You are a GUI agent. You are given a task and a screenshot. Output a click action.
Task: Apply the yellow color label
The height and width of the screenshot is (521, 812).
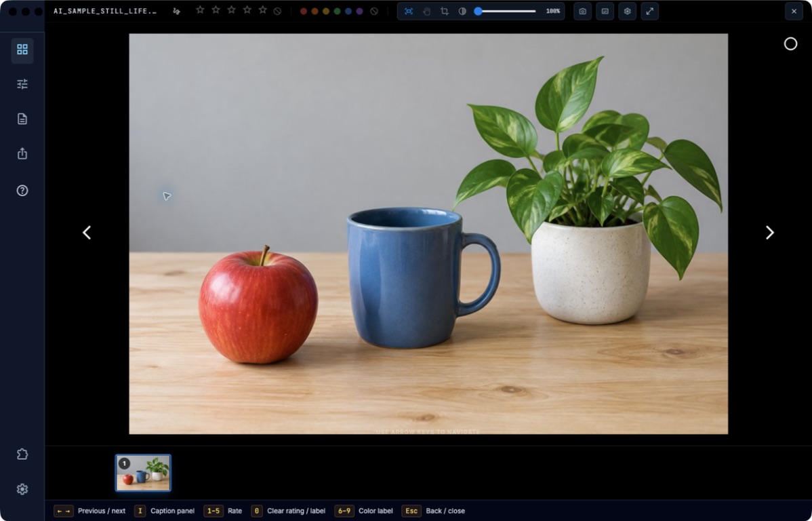(x=326, y=11)
